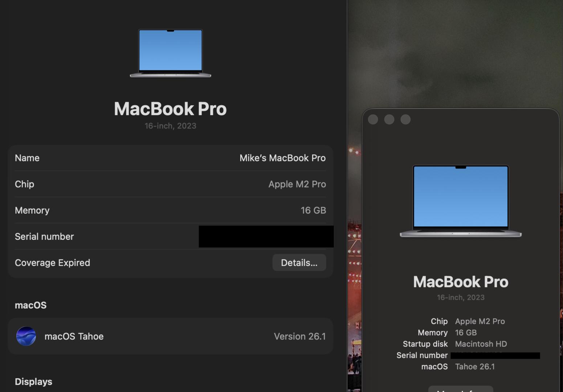Image resolution: width=563 pixels, height=392 pixels.
Task: Zoom the About This Mac window
Action: [x=405, y=119]
